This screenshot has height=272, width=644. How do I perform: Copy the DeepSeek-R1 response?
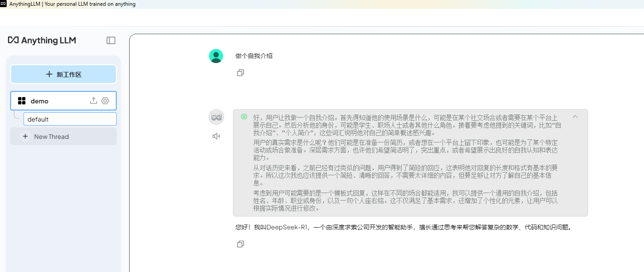[x=241, y=244]
